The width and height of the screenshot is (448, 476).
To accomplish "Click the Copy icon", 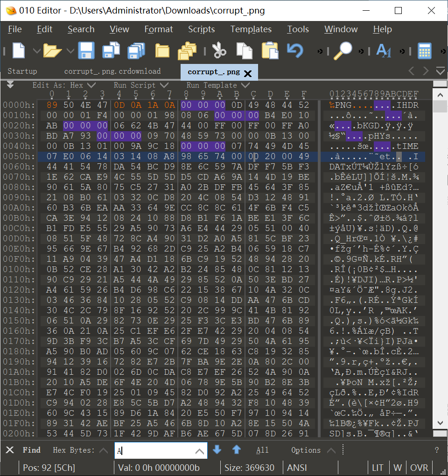I will point(245,50).
